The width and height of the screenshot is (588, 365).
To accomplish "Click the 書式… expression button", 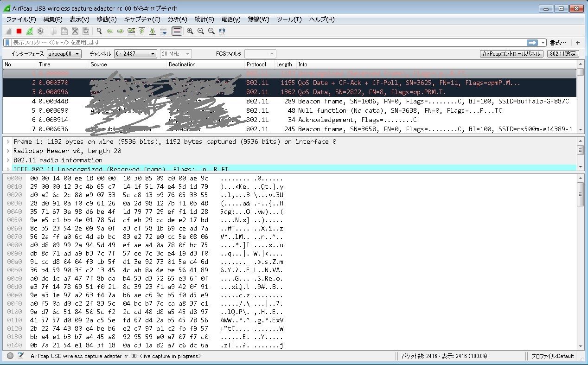I will point(558,42).
